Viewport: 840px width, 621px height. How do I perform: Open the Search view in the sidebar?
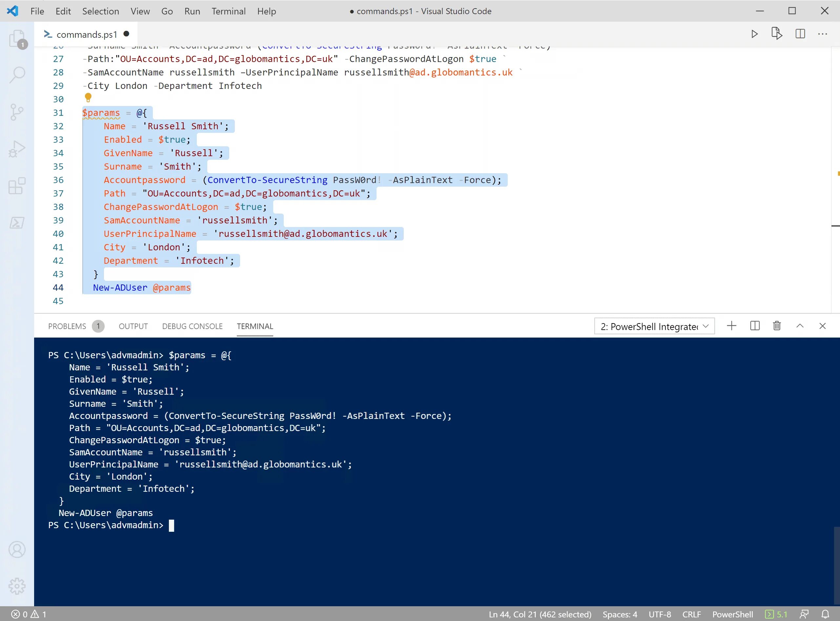pyautogui.click(x=17, y=75)
